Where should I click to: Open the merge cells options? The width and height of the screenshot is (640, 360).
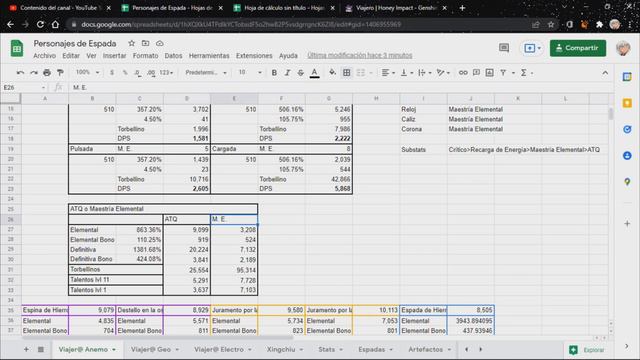point(364,73)
